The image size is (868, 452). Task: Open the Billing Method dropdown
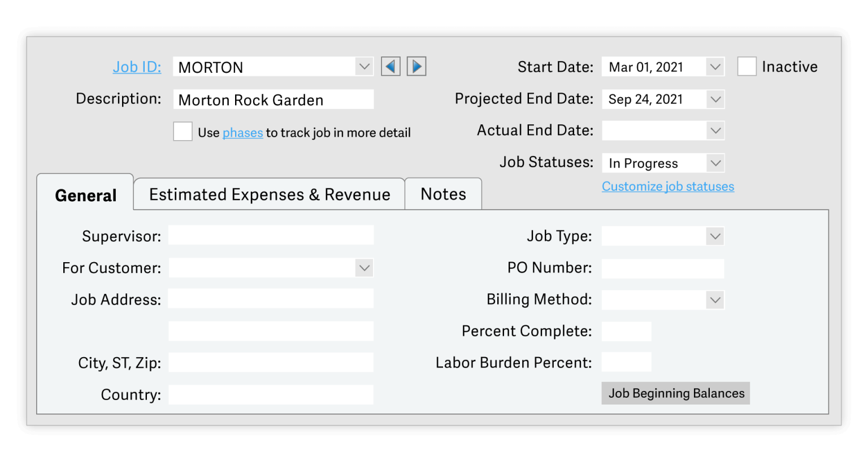pos(713,300)
